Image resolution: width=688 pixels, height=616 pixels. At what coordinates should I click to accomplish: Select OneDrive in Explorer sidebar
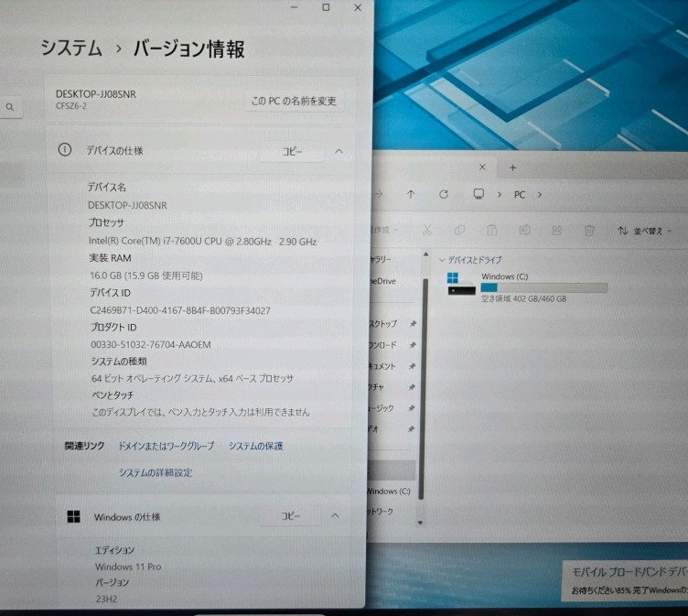[382, 281]
